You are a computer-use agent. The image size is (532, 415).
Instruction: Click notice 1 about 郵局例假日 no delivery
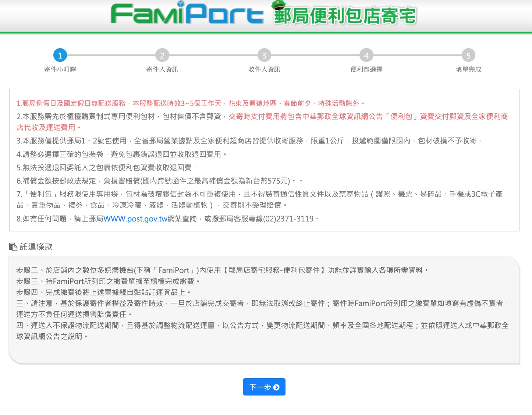(191, 103)
